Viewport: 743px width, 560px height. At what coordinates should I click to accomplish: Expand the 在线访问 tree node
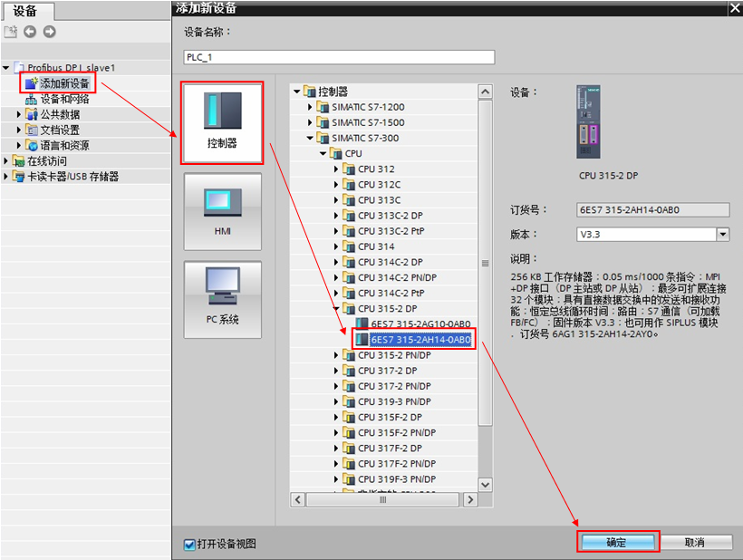(5, 161)
